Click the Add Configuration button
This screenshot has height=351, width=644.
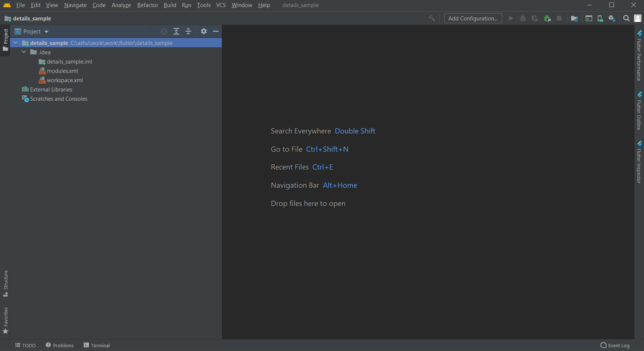(x=472, y=18)
